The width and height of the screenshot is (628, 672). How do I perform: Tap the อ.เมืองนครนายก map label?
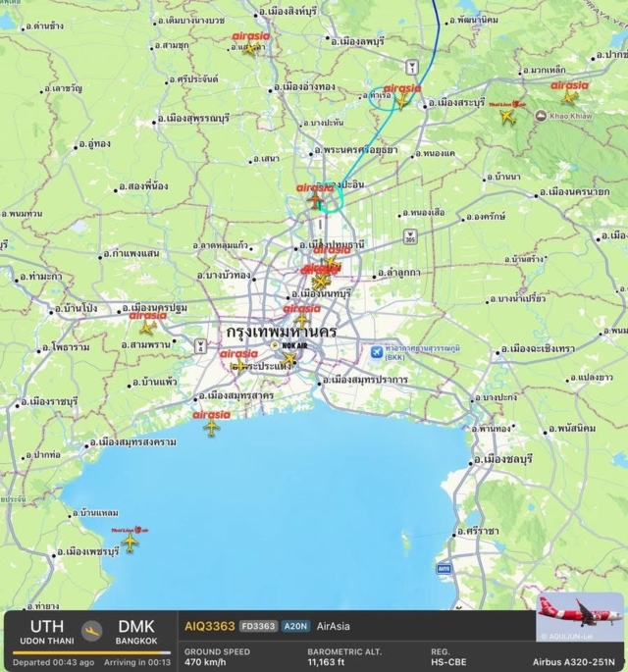[x=574, y=191]
